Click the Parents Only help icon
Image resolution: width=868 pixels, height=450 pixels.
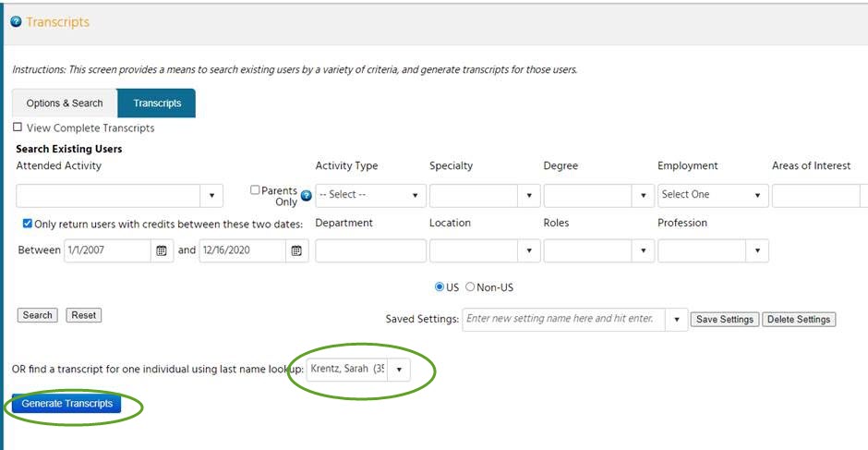tap(306, 196)
